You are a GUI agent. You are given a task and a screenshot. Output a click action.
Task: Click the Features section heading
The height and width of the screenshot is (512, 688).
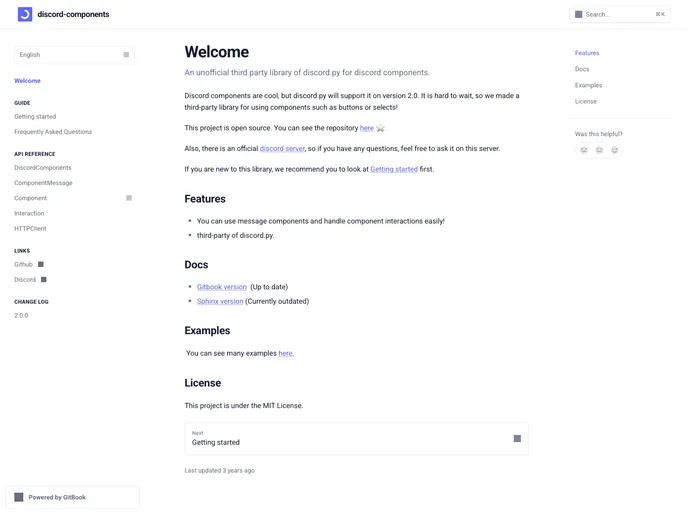click(x=205, y=199)
